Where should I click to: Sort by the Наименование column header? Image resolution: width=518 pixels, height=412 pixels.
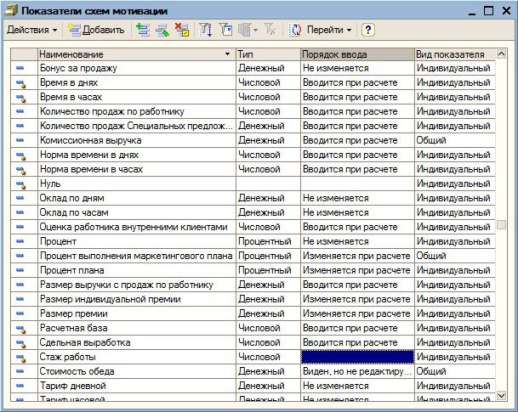[x=136, y=54]
